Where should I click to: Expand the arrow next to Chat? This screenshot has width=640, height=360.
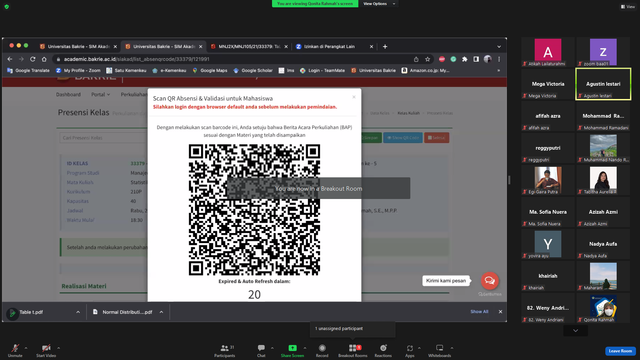tap(272, 348)
